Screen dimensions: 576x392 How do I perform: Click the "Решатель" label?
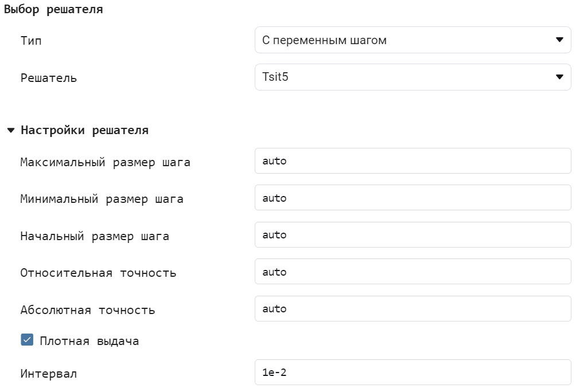click(49, 77)
